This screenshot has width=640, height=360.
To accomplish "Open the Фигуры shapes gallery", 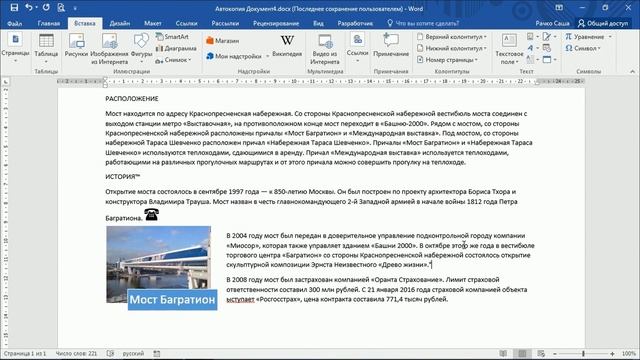I will [141, 48].
